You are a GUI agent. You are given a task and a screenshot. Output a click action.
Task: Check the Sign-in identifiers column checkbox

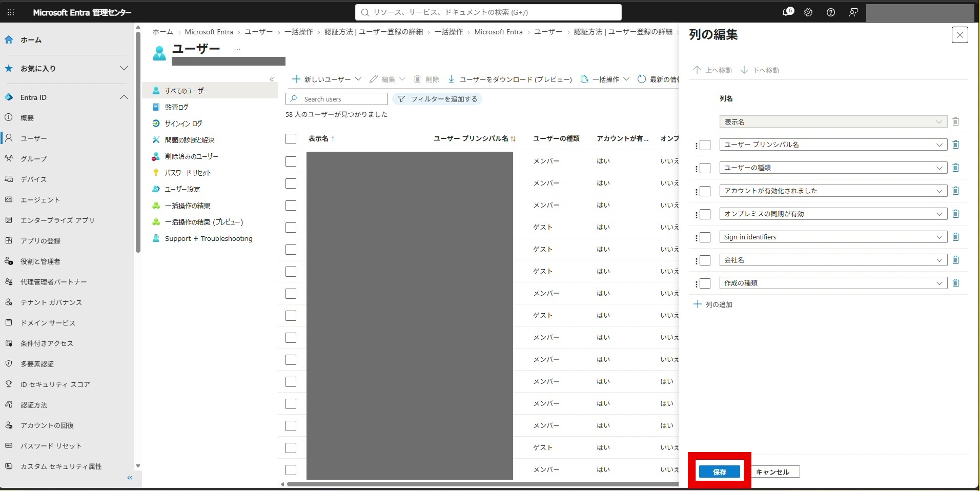tap(705, 237)
